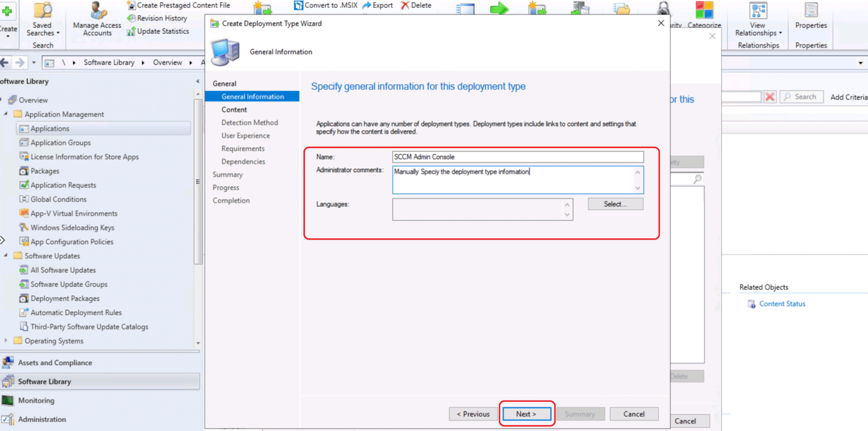868x431 pixels.
Task: Collapse Application Management folder
Action: pyautogui.click(x=6, y=114)
